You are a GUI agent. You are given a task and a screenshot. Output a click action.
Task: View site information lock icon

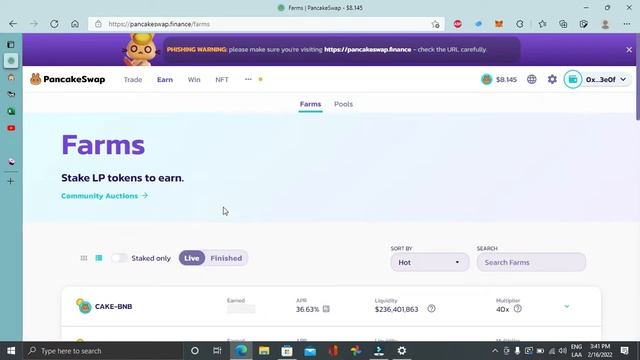pos(98,24)
